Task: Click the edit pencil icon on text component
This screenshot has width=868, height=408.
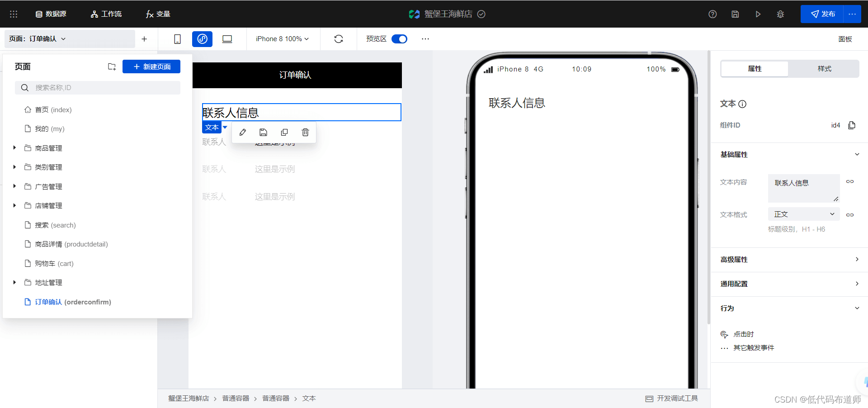Action: point(243,132)
